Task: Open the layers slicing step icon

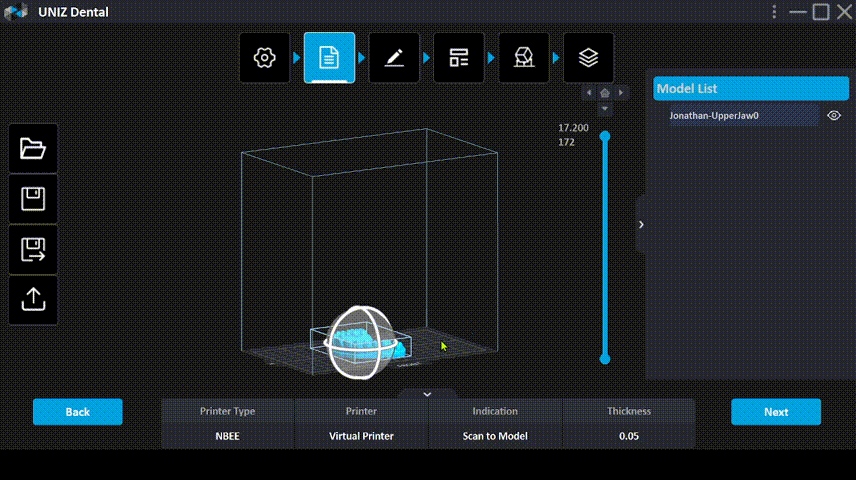Action: (588, 58)
